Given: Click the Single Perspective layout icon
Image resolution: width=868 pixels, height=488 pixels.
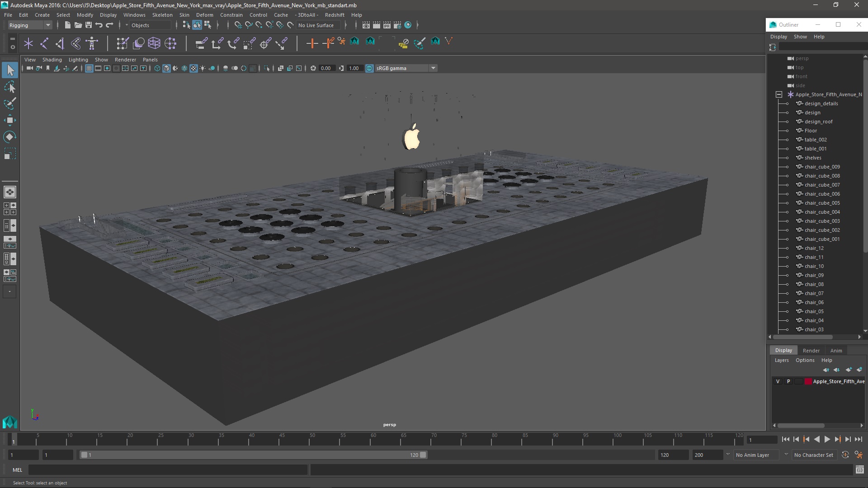Looking at the screenshot, I should [10, 192].
